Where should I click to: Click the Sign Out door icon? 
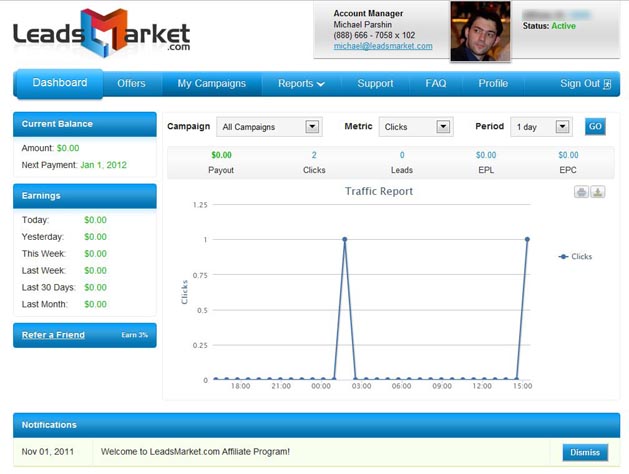tap(607, 84)
